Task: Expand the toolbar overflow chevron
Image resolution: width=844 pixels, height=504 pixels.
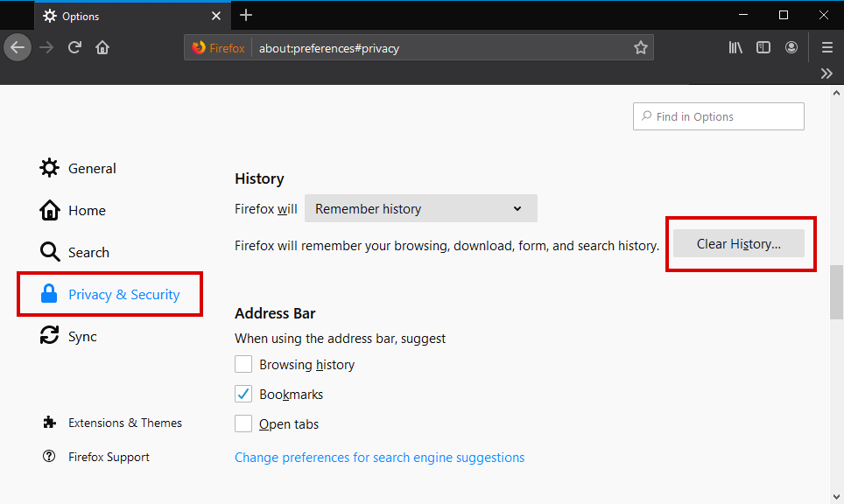Action: 826,73
